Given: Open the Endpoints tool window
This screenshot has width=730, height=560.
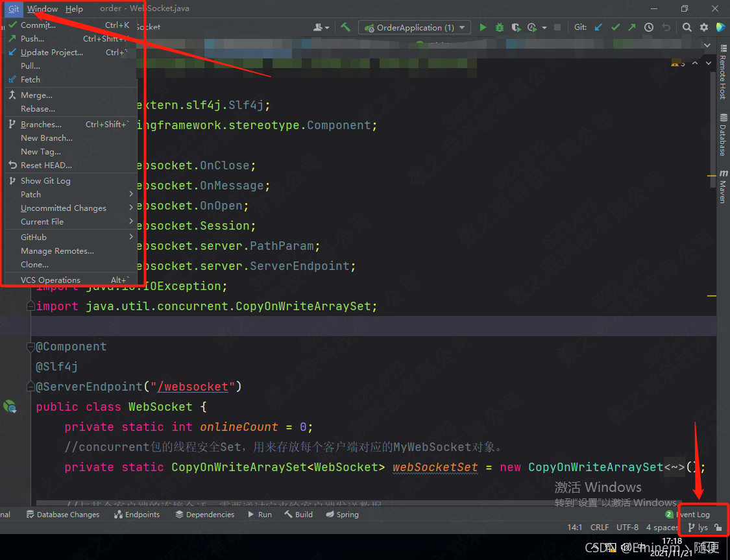Looking at the screenshot, I should (x=137, y=515).
